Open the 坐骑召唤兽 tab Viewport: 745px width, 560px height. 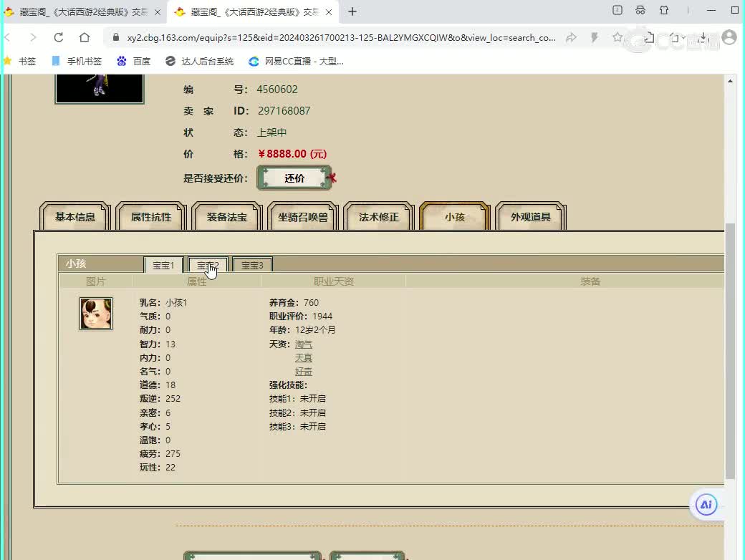(303, 216)
